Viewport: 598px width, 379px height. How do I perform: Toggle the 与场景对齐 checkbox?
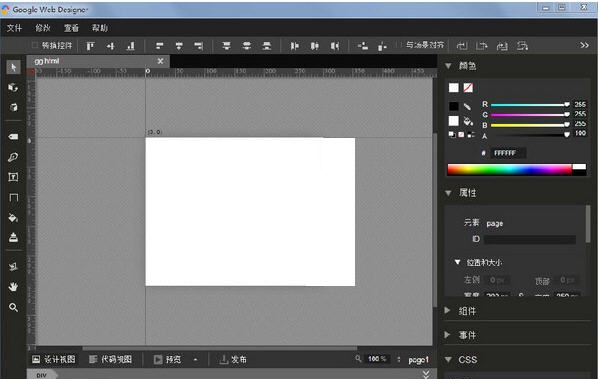point(400,45)
